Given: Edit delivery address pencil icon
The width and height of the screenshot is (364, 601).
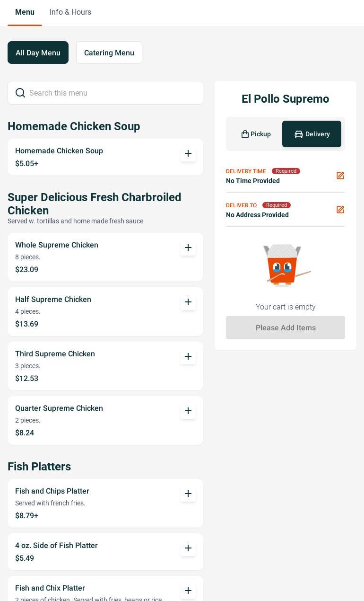Looking at the screenshot, I should point(340,210).
